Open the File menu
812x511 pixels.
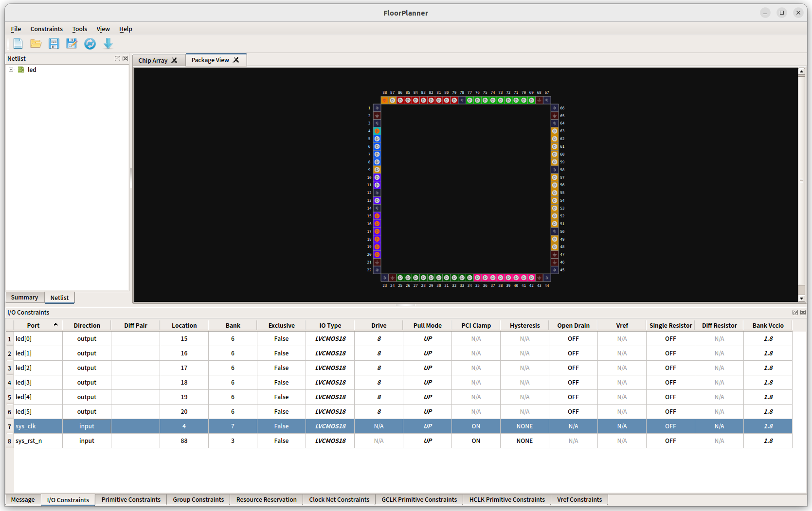(16, 29)
